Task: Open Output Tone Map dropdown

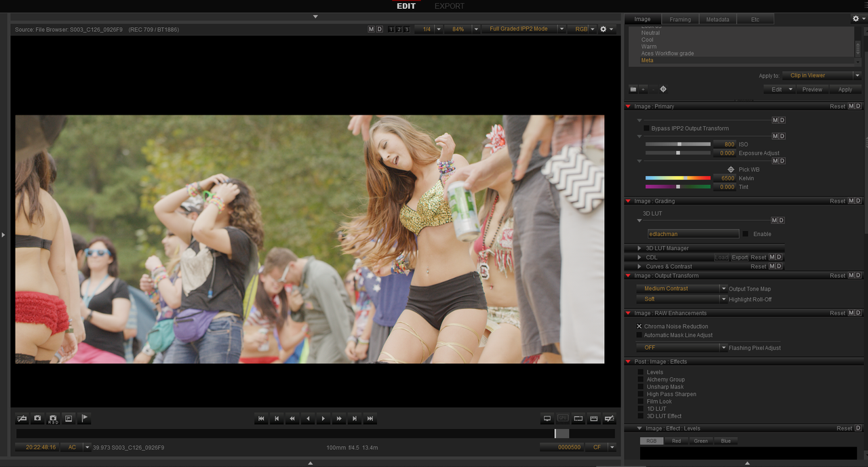Action: [681, 289]
